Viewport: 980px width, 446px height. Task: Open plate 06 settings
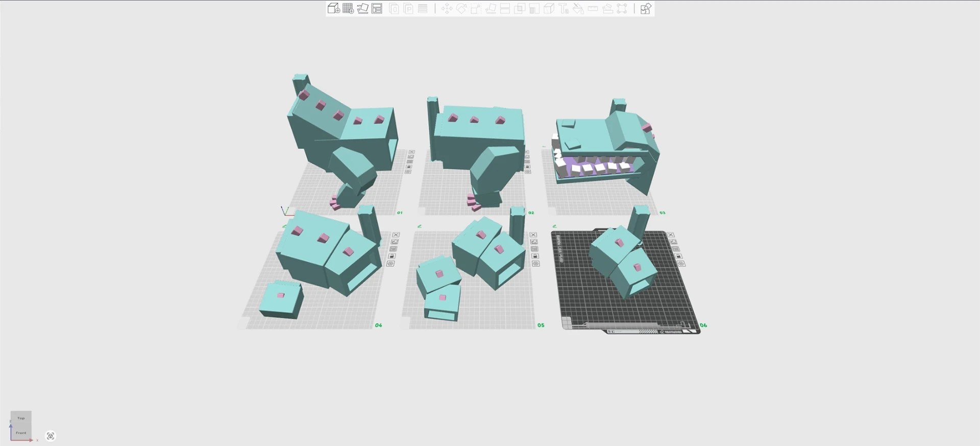click(x=682, y=264)
